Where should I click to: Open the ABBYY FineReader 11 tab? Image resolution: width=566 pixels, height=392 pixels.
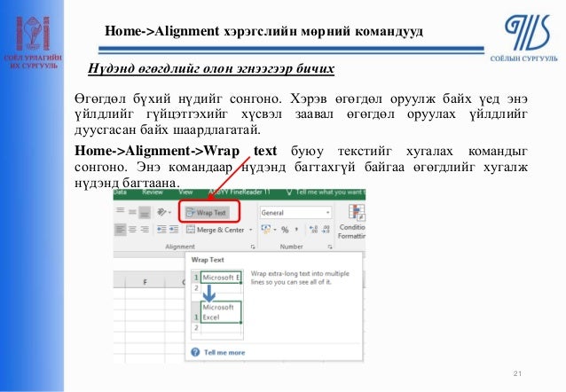tap(239, 192)
